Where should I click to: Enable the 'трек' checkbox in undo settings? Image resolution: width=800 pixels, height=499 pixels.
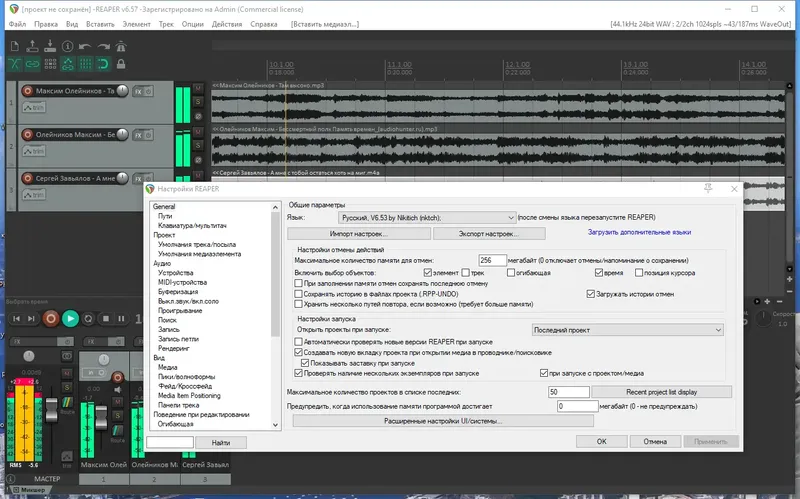(464, 272)
